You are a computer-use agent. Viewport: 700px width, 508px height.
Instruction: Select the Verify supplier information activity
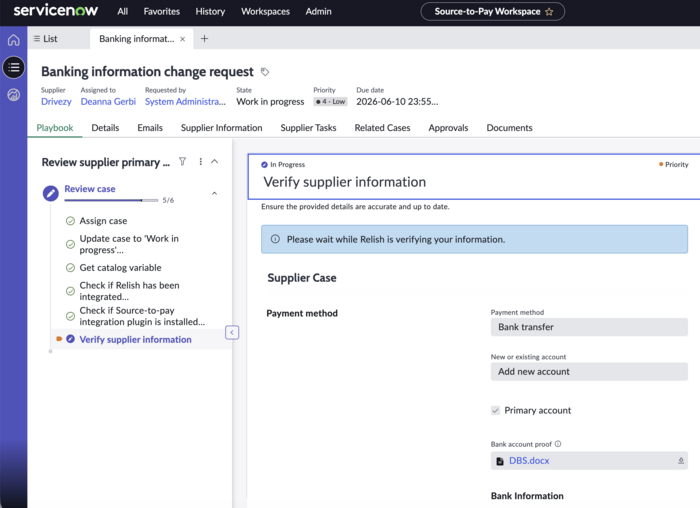[x=135, y=339]
